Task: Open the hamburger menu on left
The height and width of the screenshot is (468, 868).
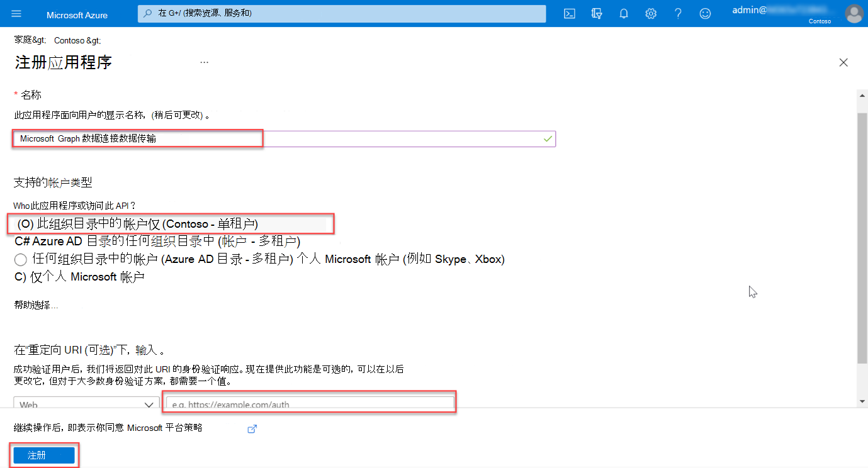Action: 16,13
